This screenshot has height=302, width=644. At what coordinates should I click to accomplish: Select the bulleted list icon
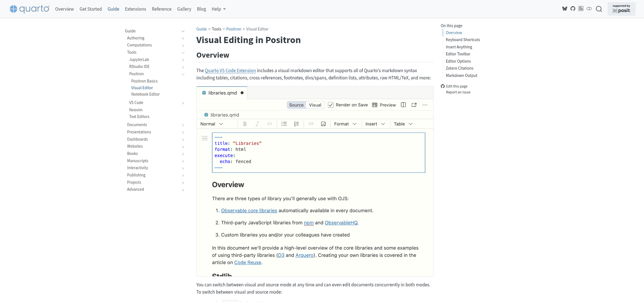coord(284,124)
